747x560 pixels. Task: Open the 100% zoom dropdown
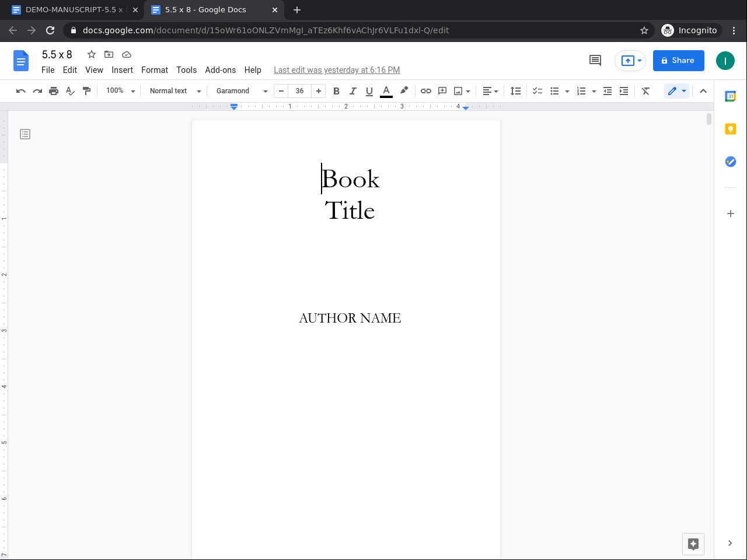click(120, 91)
